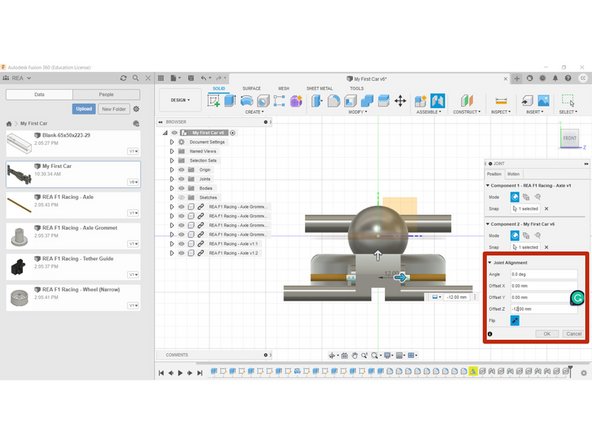Collapse the Joint Alignment section
The width and height of the screenshot is (592, 444).
coord(490,262)
